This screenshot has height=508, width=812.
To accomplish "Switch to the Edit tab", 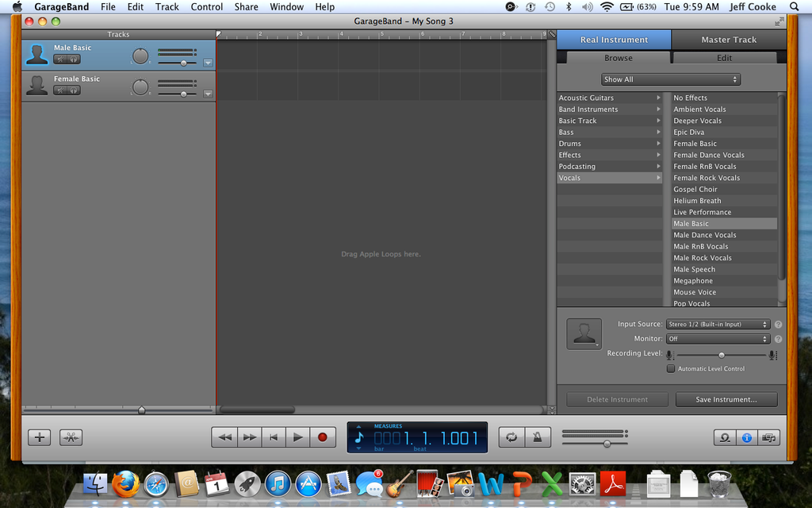I will (724, 57).
